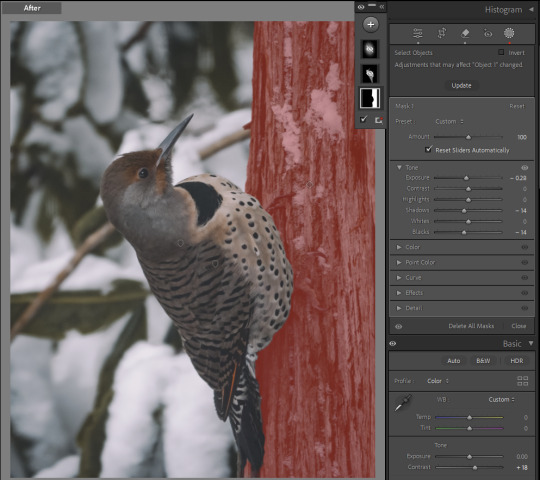
Task: Adjust the Whites slider
Action: 468,221
